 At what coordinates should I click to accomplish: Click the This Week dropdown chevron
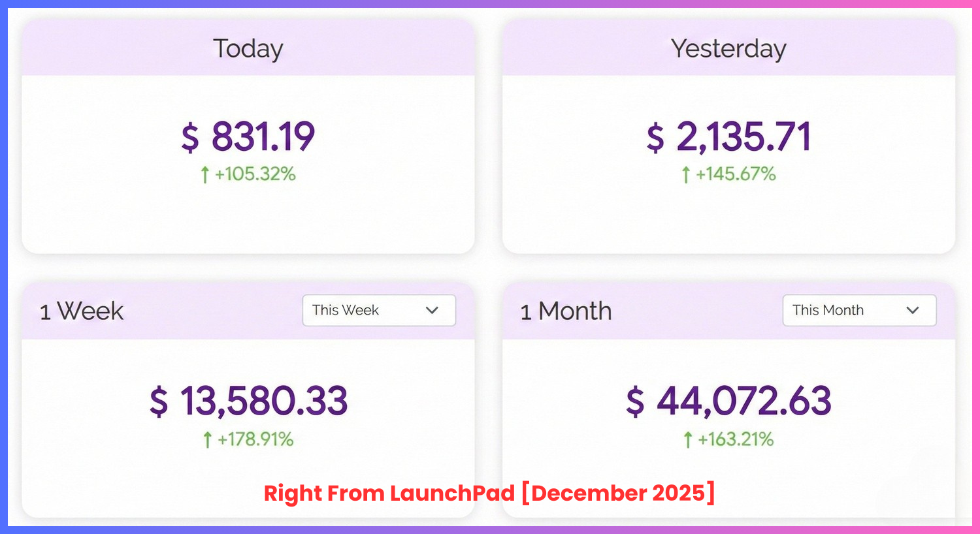(x=432, y=311)
